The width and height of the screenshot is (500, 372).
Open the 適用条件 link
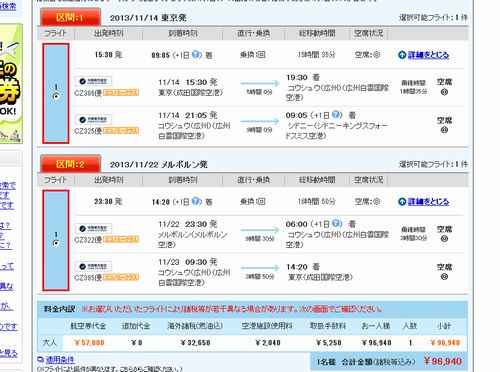coord(60,360)
